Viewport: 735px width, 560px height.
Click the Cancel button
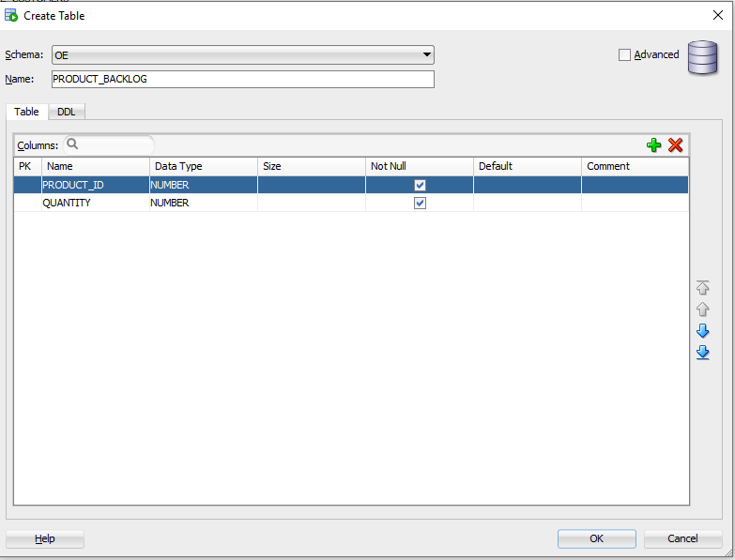[682, 539]
